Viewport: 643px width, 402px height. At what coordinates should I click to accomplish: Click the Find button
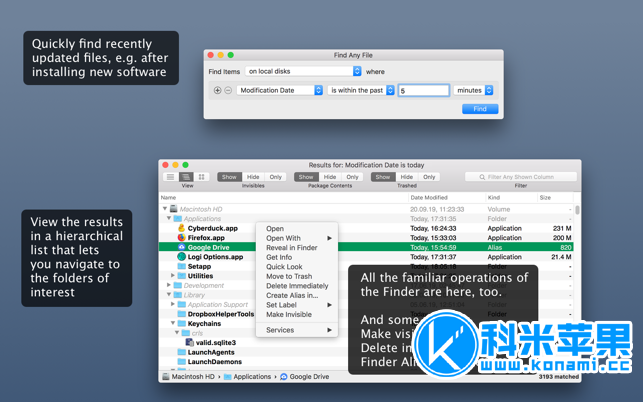(x=480, y=109)
